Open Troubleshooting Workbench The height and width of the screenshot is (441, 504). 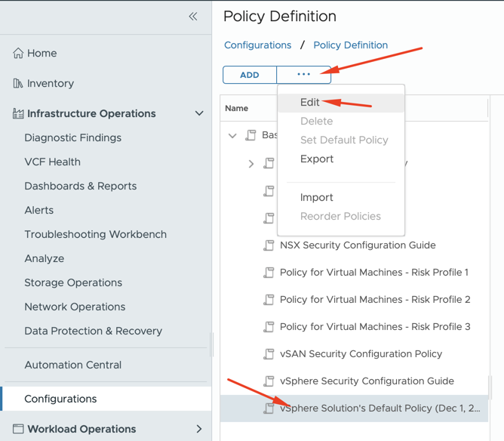click(96, 234)
